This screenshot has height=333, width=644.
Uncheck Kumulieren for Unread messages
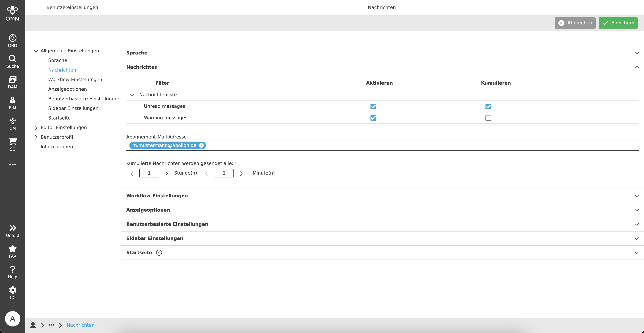(x=488, y=106)
